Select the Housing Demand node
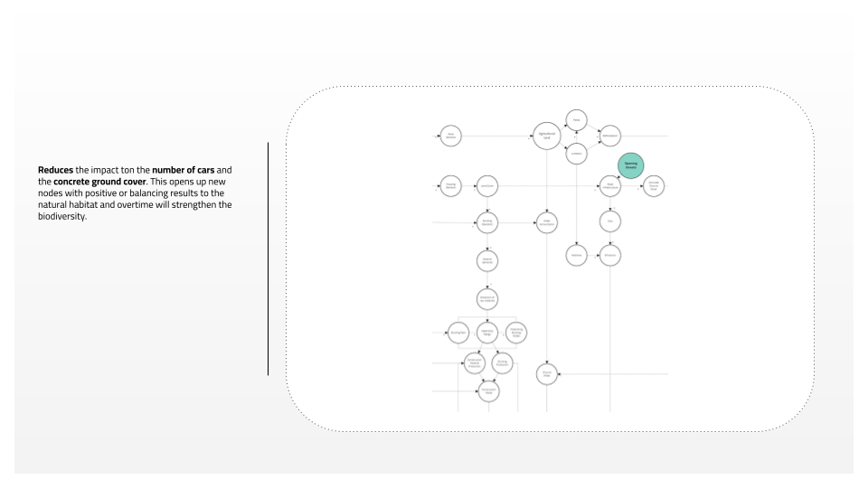 pos(450,186)
